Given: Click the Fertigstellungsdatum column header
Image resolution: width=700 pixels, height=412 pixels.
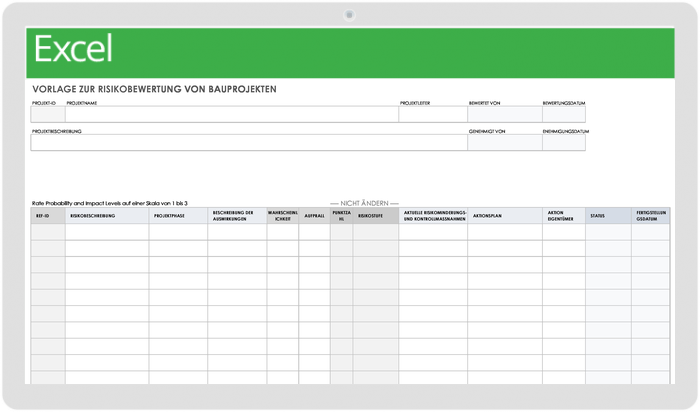Looking at the screenshot, I should click(650, 216).
